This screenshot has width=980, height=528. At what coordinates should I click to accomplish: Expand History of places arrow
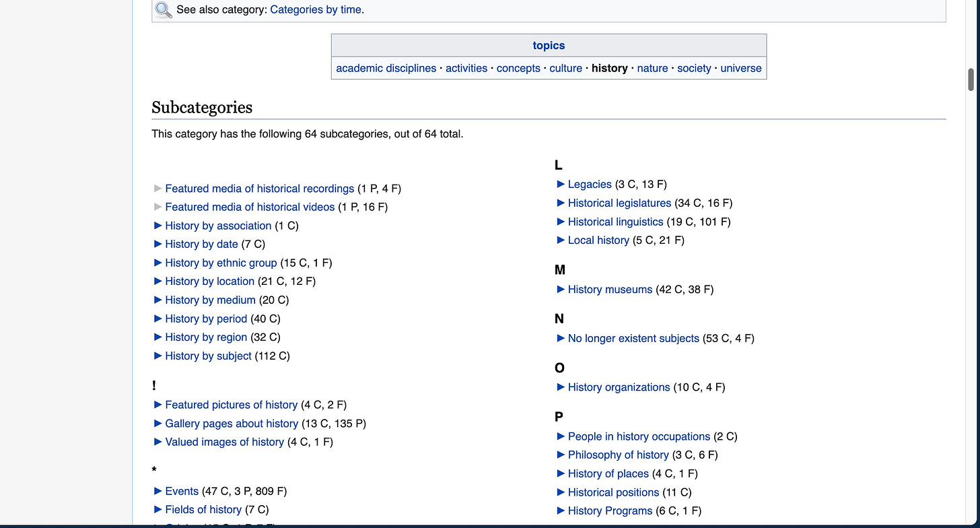coord(561,473)
